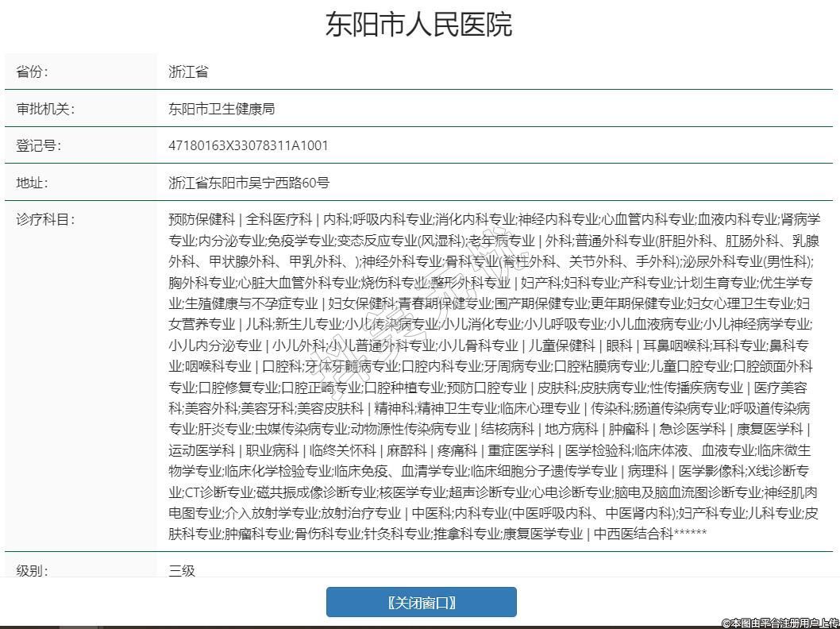The width and height of the screenshot is (840, 629).
Task: Select the 地址 field label
Action: pyautogui.click(x=32, y=183)
